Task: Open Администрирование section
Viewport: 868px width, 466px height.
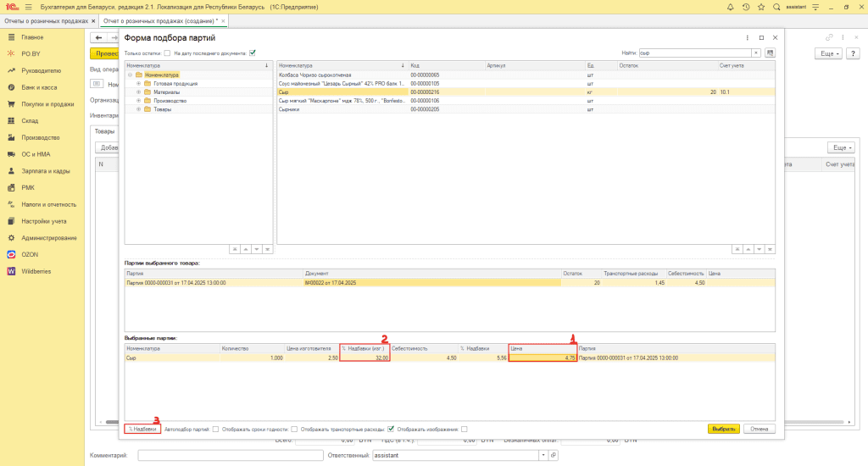Action: click(x=48, y=238)
